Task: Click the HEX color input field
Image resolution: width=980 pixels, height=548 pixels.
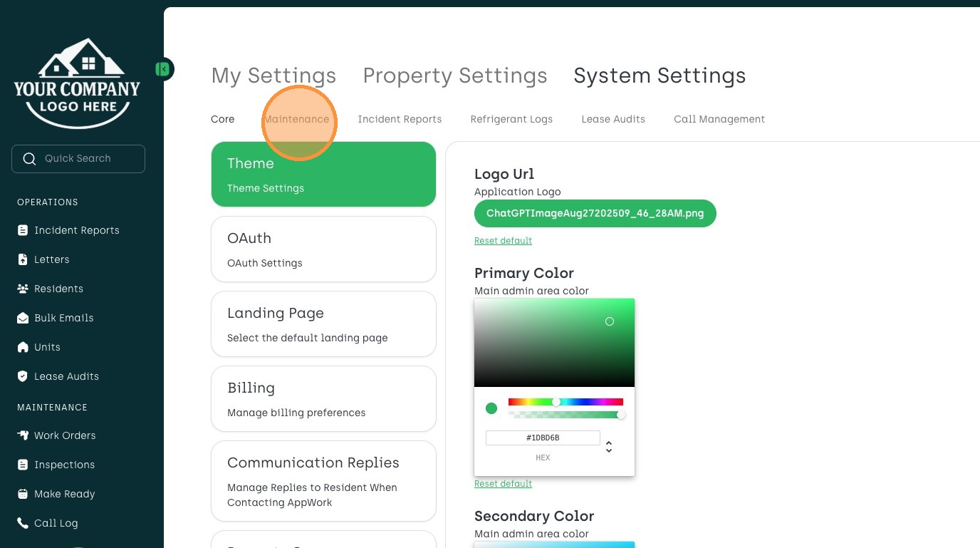Action: click(543, 438)
